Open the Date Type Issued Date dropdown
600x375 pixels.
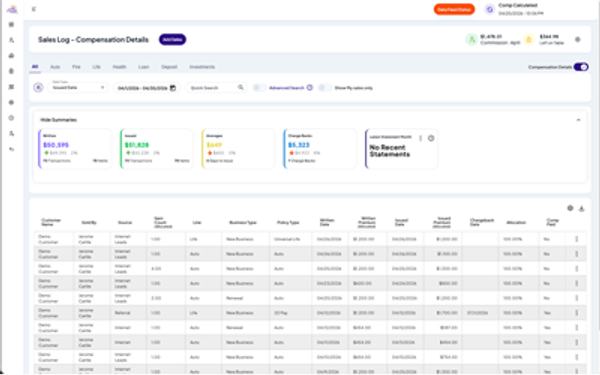pos(78,88)
